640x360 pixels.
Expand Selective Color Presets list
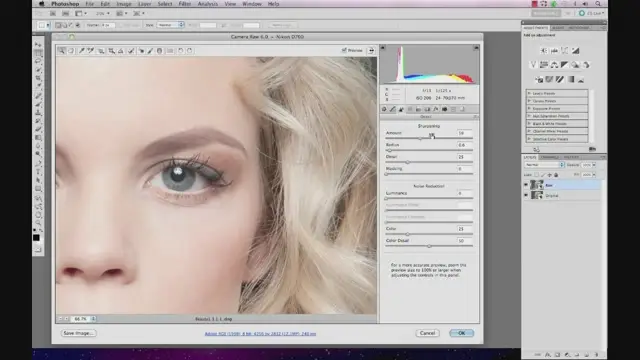(x=529, y=139)
